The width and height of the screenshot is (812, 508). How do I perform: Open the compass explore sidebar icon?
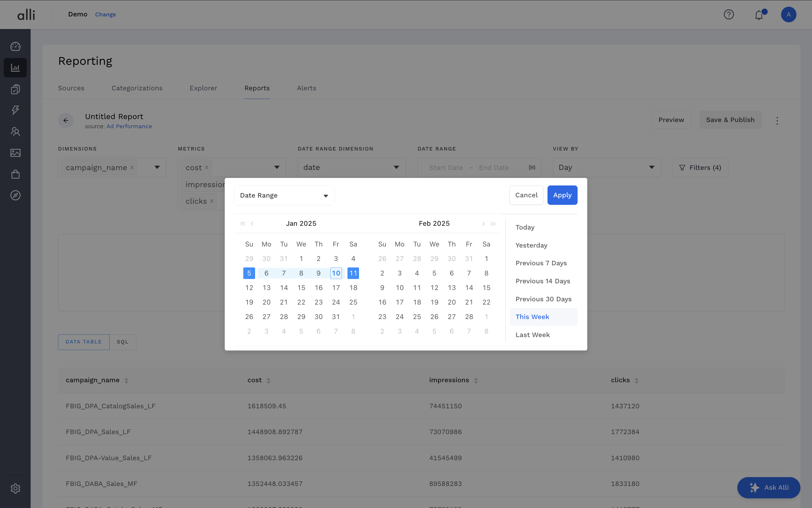click(x=15, y=195)
